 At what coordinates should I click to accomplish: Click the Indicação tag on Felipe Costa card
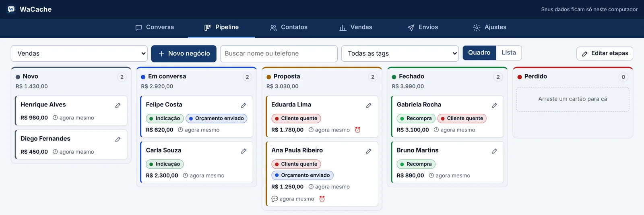tap(165, 119)
